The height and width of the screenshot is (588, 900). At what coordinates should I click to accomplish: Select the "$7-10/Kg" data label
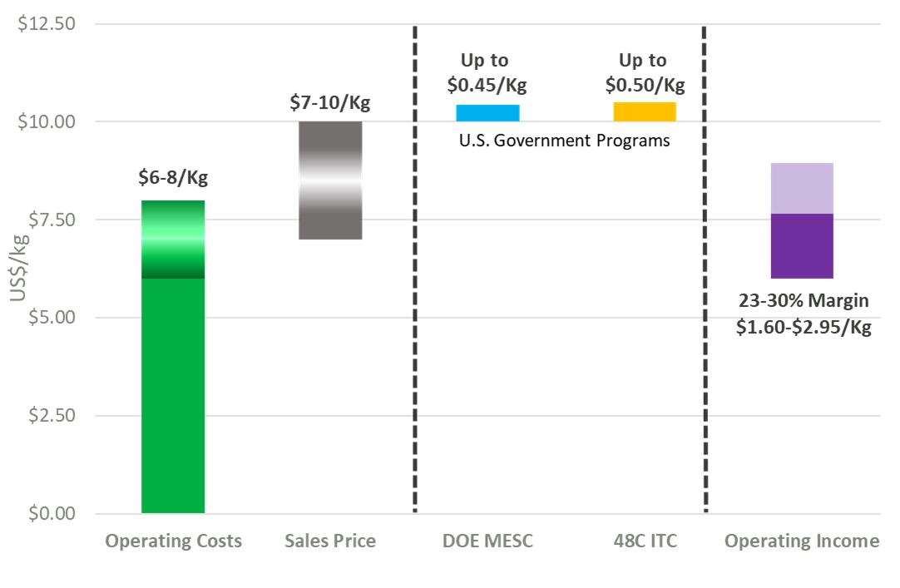(x=330, y=104)
